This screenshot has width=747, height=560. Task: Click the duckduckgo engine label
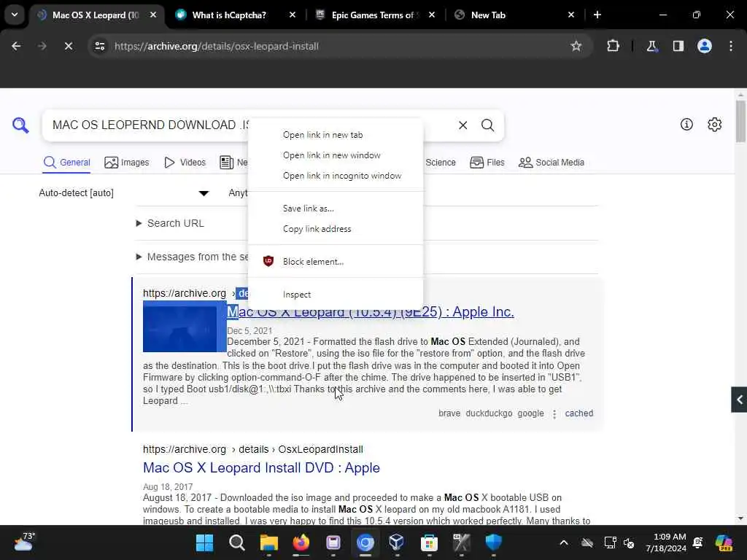(489, 413)
